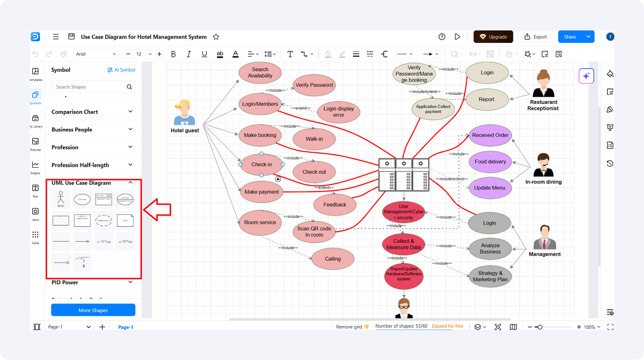Viewport: 644px width, 360px height.
Task: Click the Upgrade button
Action: 493,36
